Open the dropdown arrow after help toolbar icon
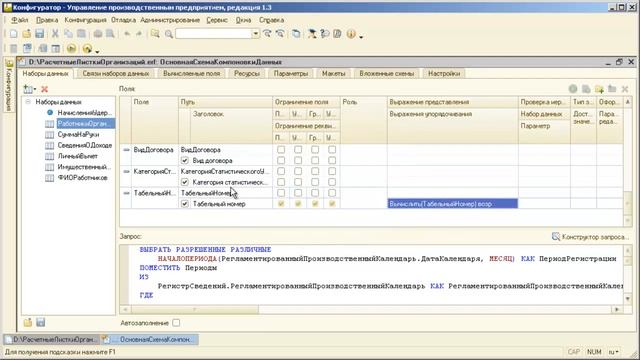This screenshot has height=360, width=640. [361, 36]
